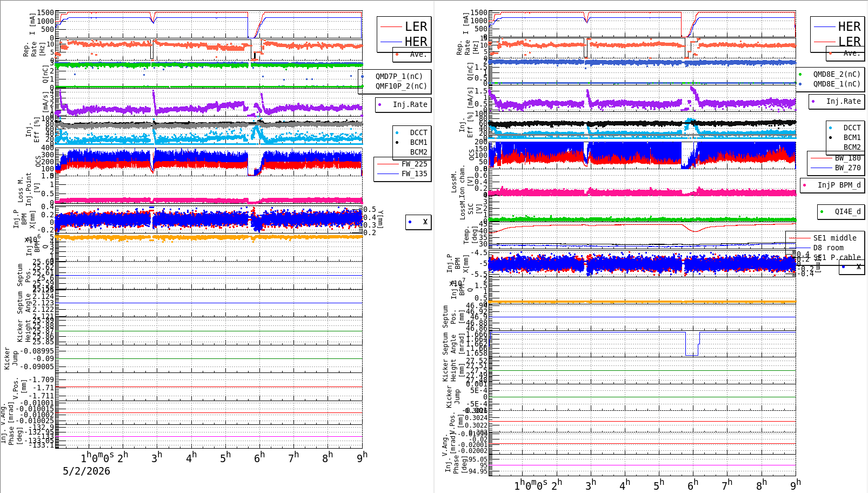Image resolution: width=868 pixels, height=493 pixels.
Task: Select Ave. legend in the right plot
Action: (x=852, y=53)
